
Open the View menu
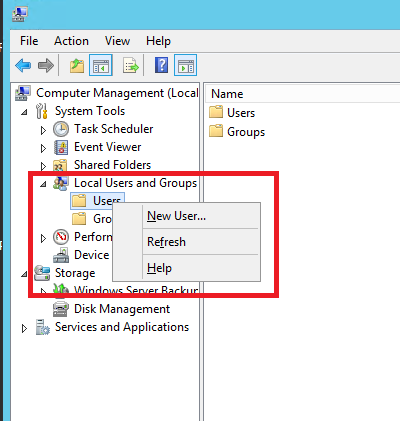117,41
